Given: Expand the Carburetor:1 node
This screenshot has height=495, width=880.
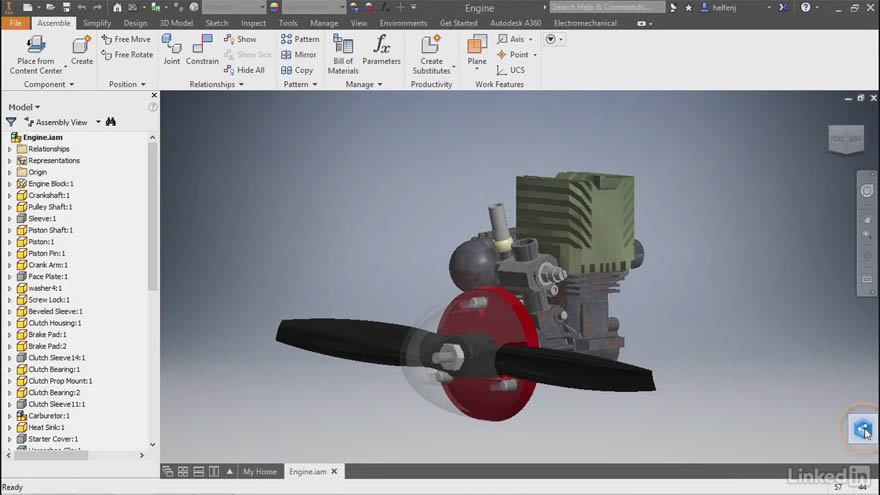Looking at the screenshot, I should tap(10, 416).
